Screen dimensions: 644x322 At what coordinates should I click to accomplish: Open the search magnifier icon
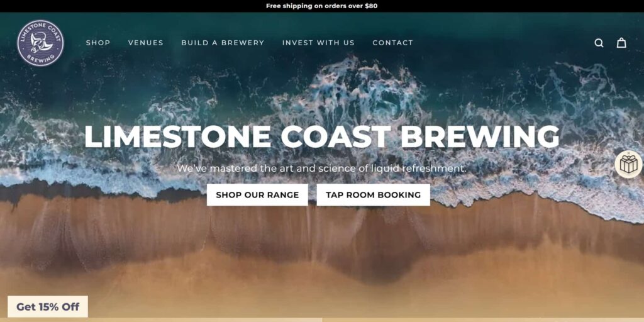(x=599, y=43)
